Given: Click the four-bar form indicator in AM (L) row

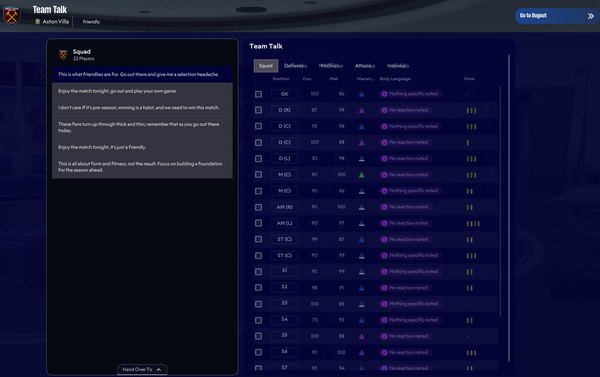Looking at the screenshot, I should (x=473, y=224).
